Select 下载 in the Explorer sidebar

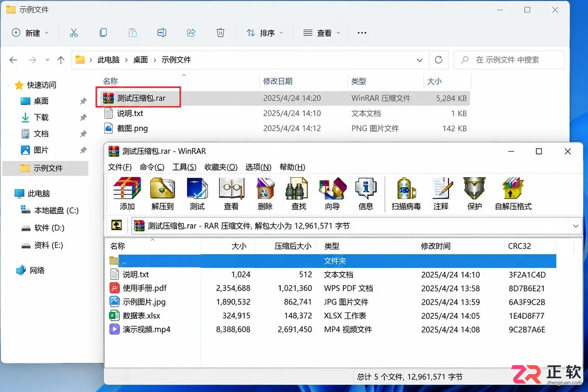pyautogui.click(x=41, y=117)
